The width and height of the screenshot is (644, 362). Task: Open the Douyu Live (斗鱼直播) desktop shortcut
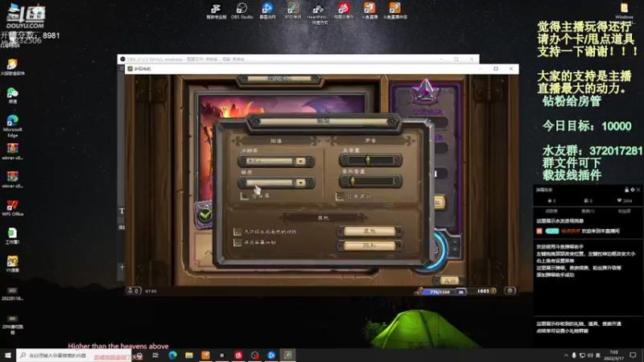[369, 10]
